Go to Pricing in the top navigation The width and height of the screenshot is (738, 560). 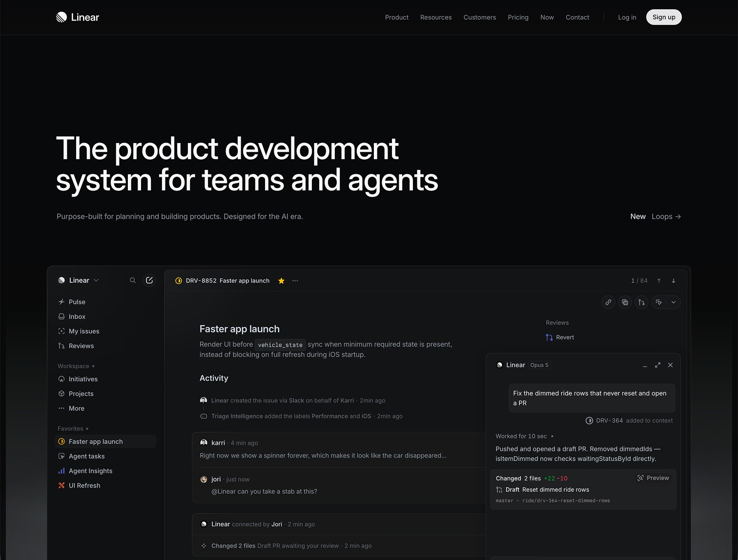pos(518,17)
